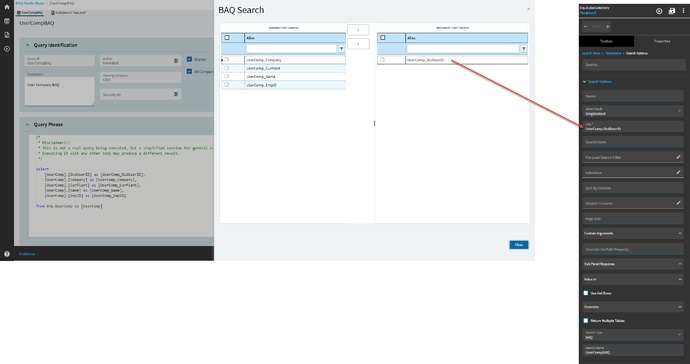Switch to the UserCompBAQ tab
690x364 pixels.
click(30, 13)
